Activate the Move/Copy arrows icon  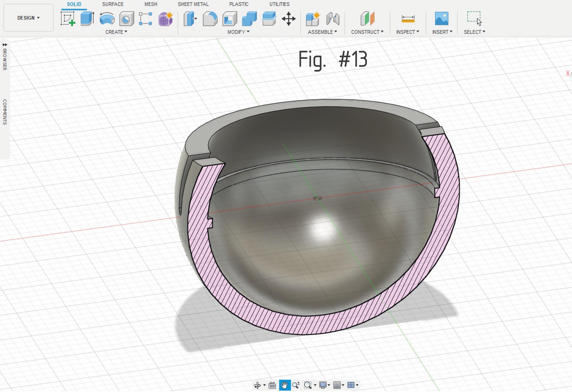pyautogui.click(x=289, y=19)
